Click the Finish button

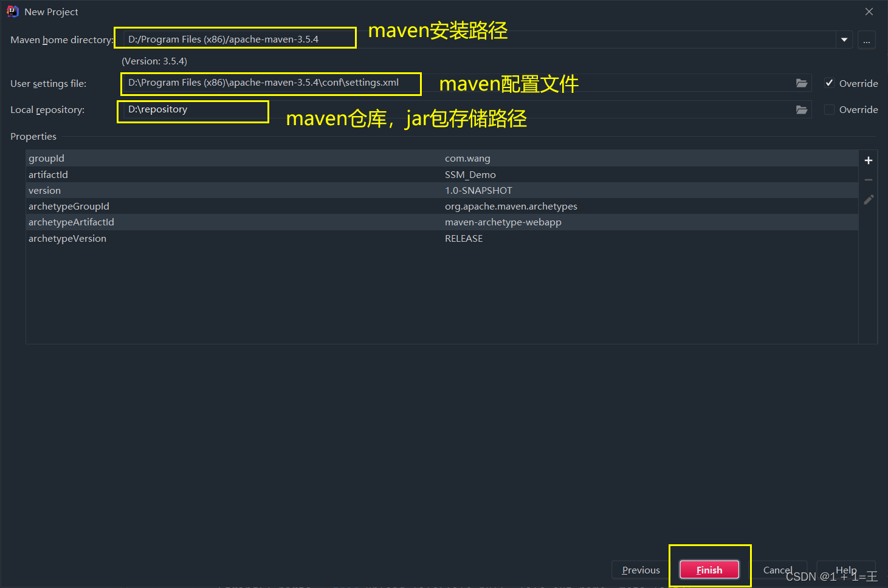click(x=709, y=570)
